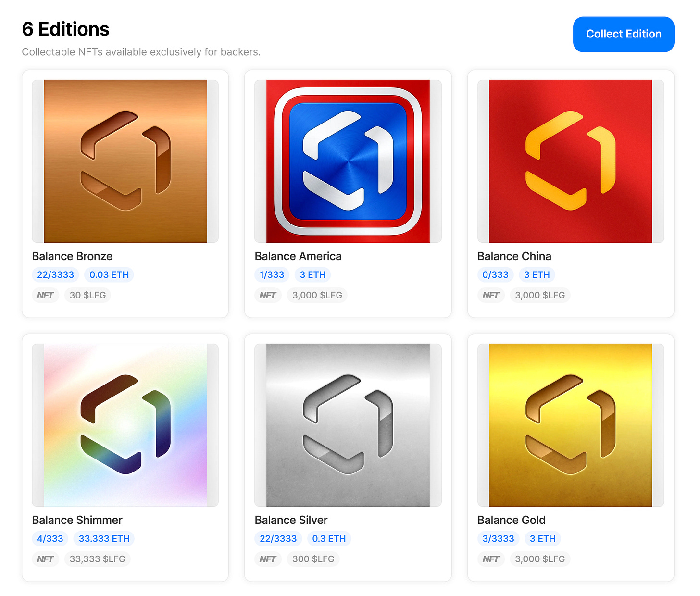Open the Balance Bronze artwork thumbnail
Viewport: 700px width, 596px height.
click(125, 161)
